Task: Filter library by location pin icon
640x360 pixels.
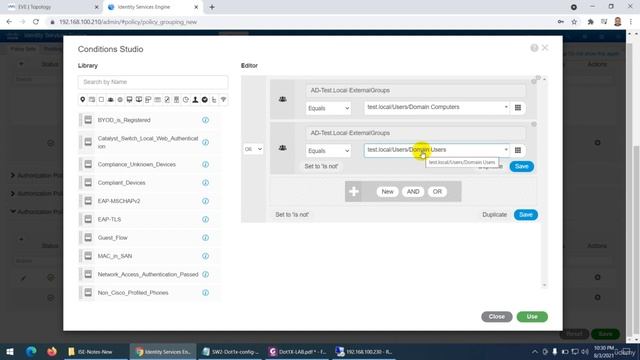Action: (82, 100)
